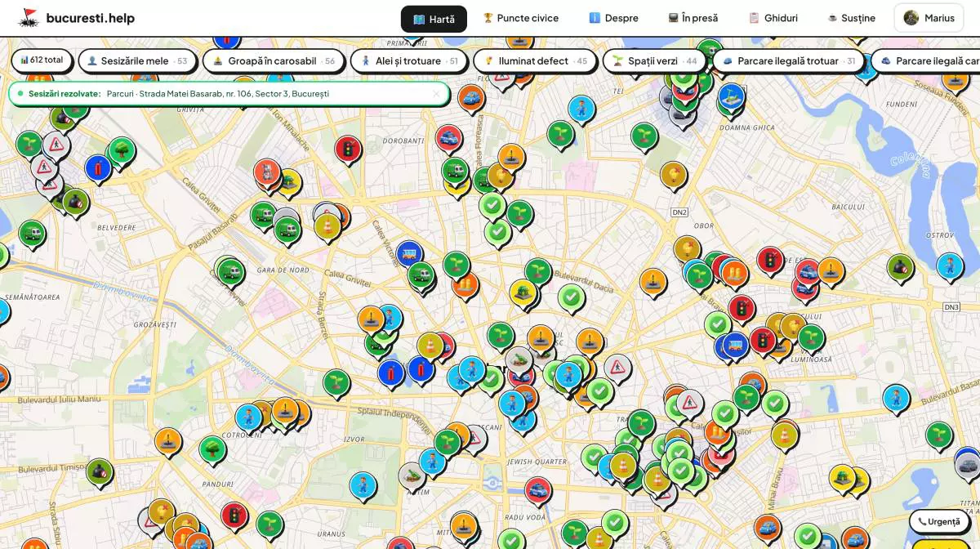Dismiss the Sesizări rezolvate notification banner
Image resolution: width=980 pixels, height=549 pixels.
click(436, 94)
